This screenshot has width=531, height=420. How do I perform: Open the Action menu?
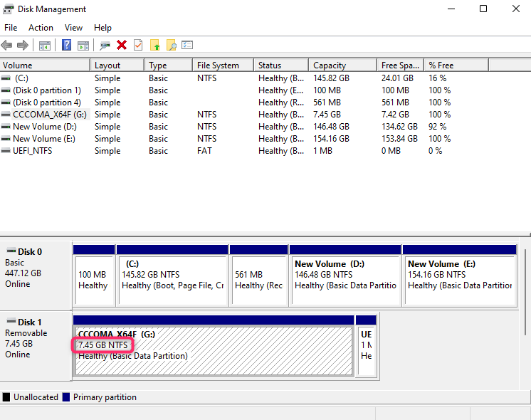[41, 28]
